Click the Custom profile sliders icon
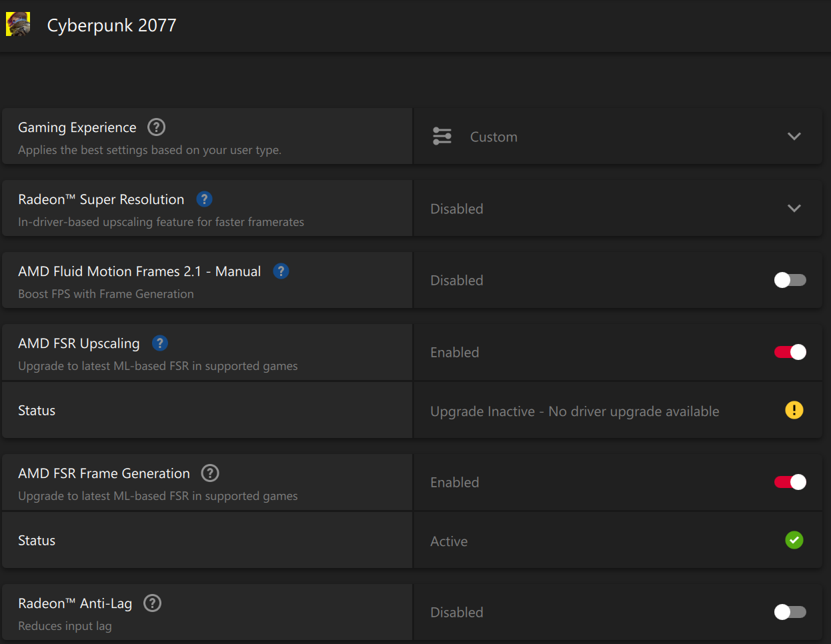Viewport: 831px width, 644px height. (442, 136)
